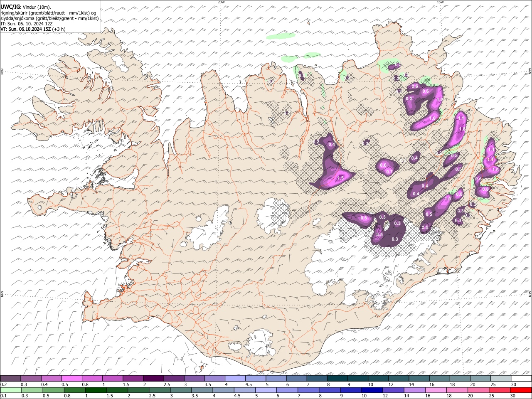Click the dark teal 8–9 swatch in top legend
This screenshot has width=532, height=399.
click(337, 378)
